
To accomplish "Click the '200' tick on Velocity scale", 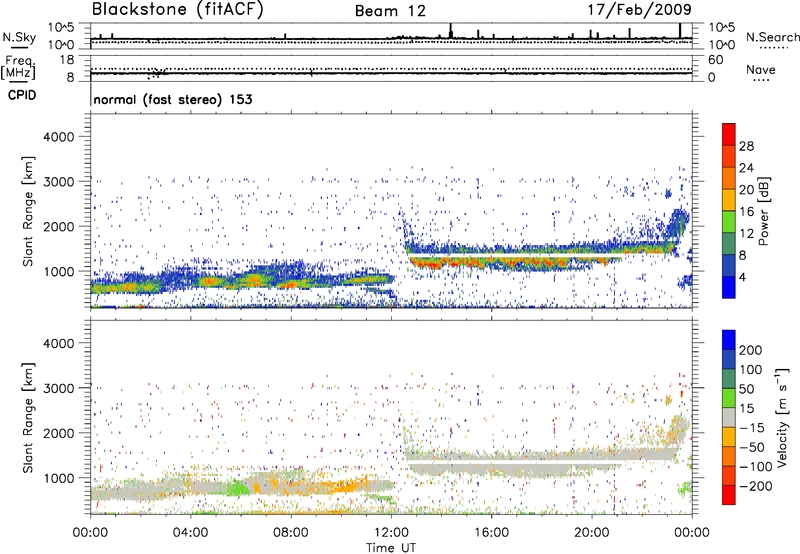I will point(751,350).
